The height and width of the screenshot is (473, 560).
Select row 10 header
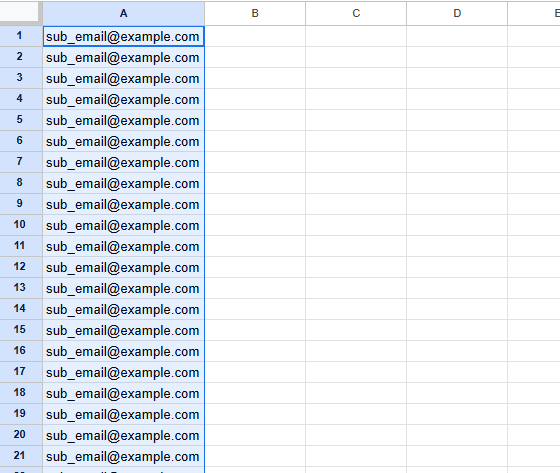(x=20, y=225)
